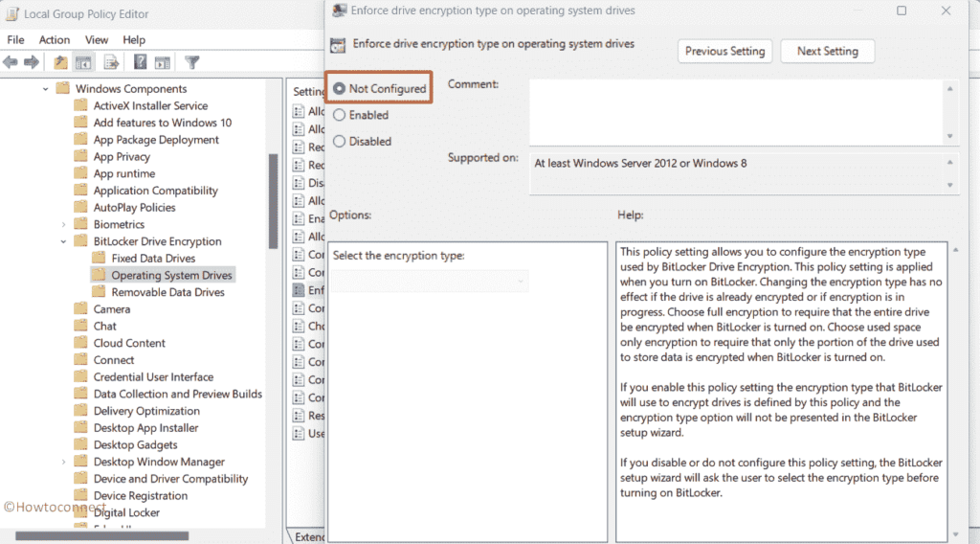Viewport: 980px width, 544px height.
Task: Click the Up one level folder icon
Action: point(60,62)
